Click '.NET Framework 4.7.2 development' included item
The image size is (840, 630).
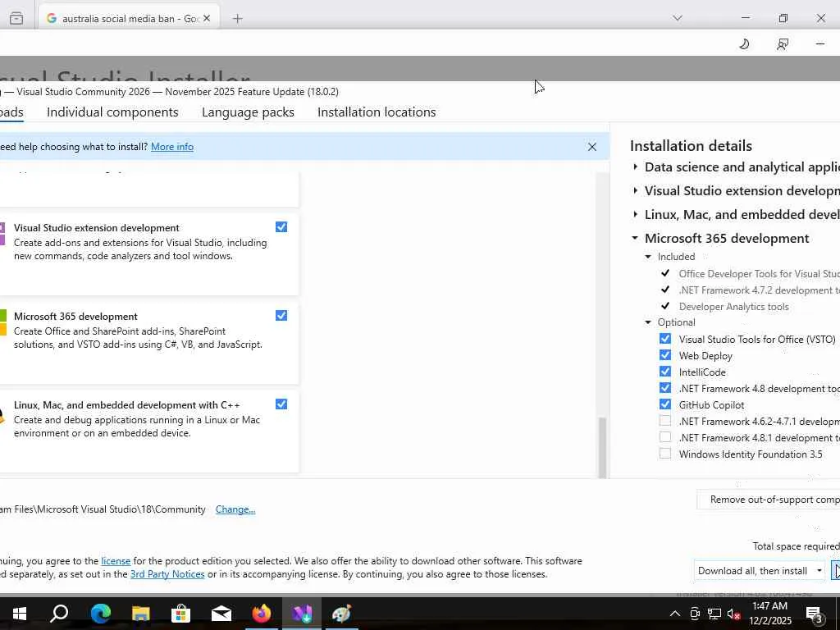pos(759,290)
